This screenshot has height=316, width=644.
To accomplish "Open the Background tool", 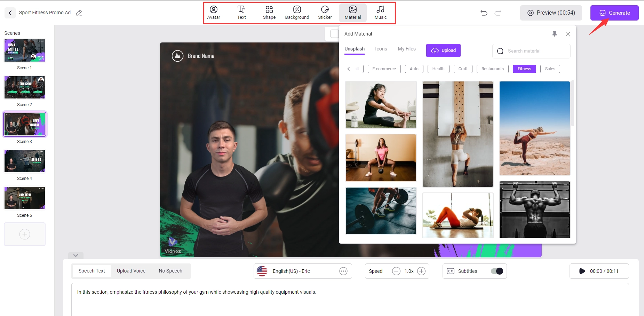I will [x=297, y=13].
